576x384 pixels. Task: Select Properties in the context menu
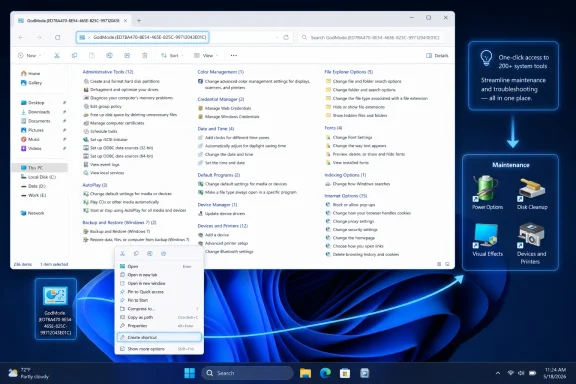pyautogui.click(x=159, y=326)
